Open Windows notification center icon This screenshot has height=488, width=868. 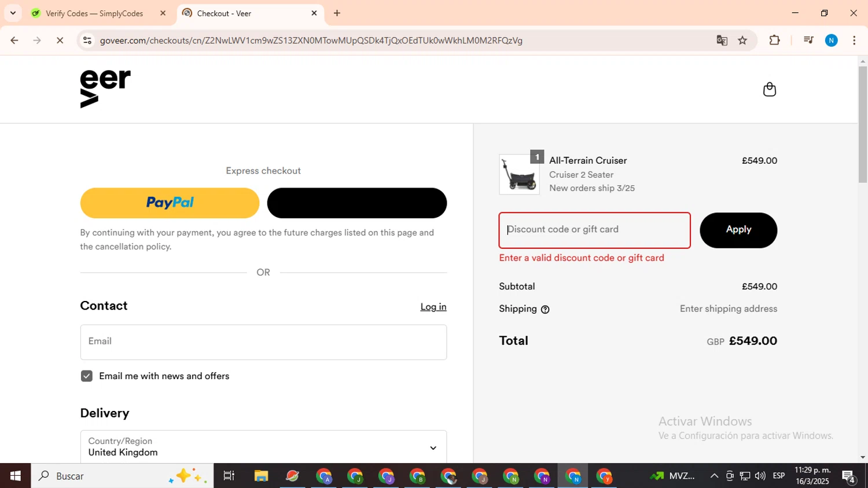[849, 476]
